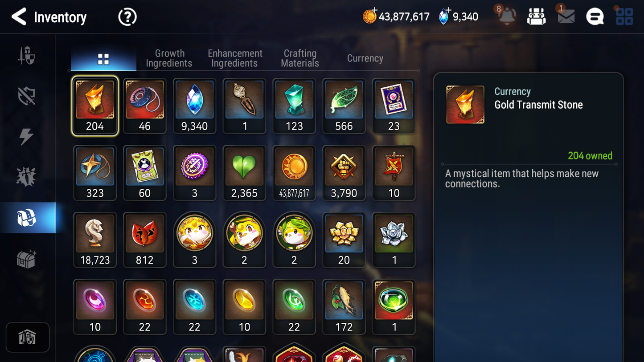Switch to Growth Ingredients tab

click(169, 58)
